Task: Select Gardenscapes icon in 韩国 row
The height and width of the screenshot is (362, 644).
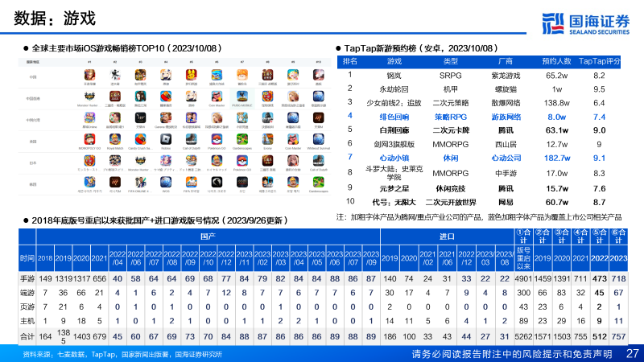Action: coord(319,183)
